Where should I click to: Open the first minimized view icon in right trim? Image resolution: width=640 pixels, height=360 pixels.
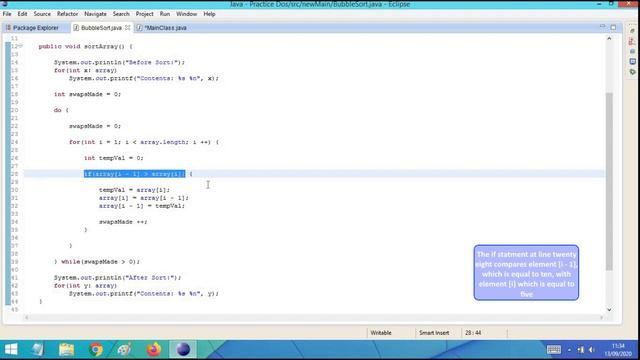pos(632,31)
